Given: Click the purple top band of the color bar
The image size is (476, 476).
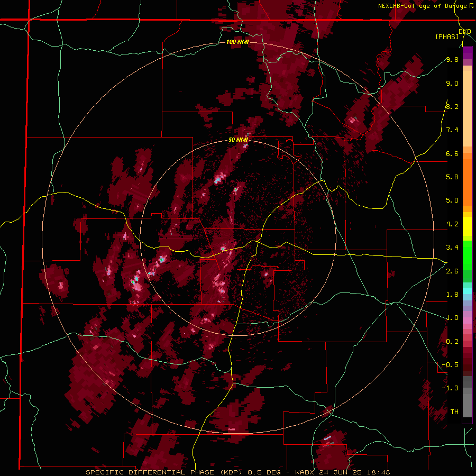Looking at the screenshot, I should click(x=467, y=53).
